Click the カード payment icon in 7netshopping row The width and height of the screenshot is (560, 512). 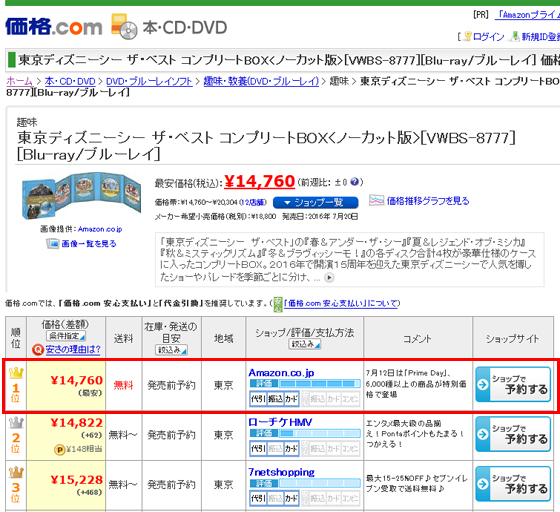click(x=291, y=498)
